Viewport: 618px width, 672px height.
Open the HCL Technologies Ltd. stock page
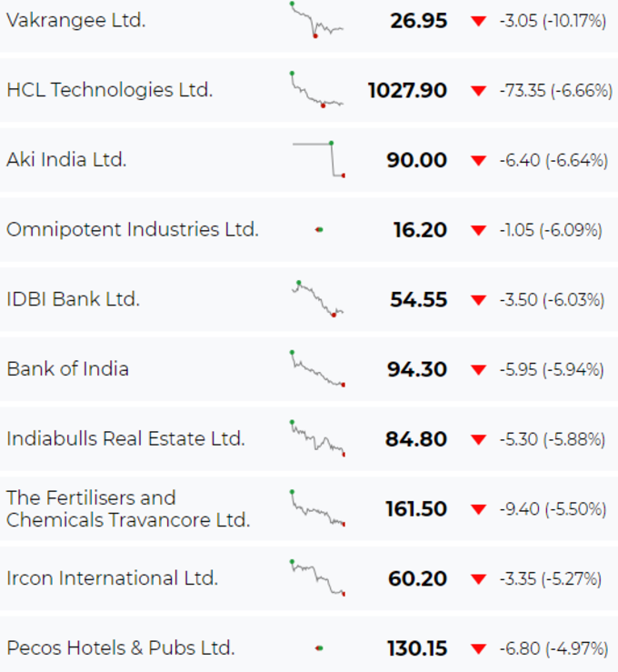click(110, 90)
